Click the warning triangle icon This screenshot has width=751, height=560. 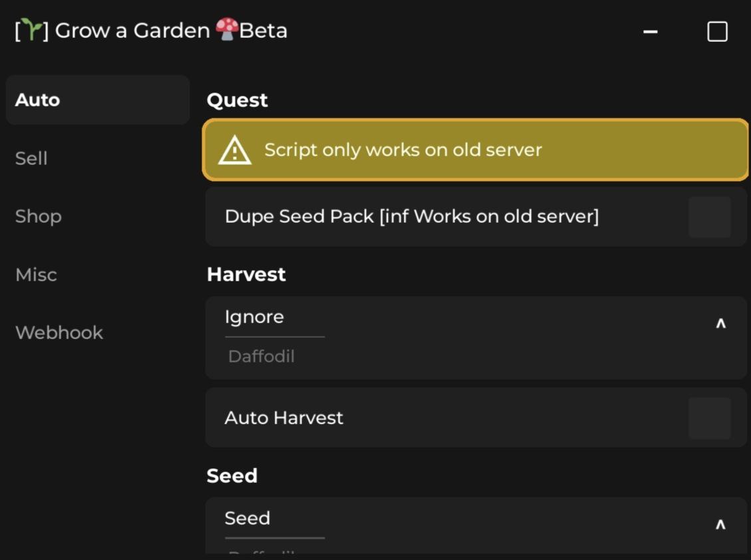point(235,150)
